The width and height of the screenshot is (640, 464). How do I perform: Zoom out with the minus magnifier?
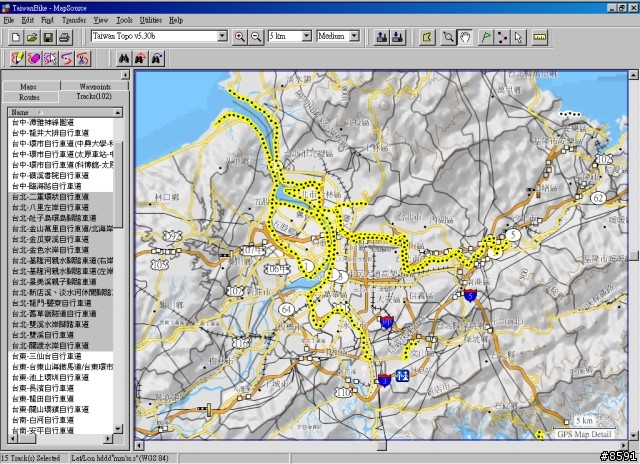256,37
